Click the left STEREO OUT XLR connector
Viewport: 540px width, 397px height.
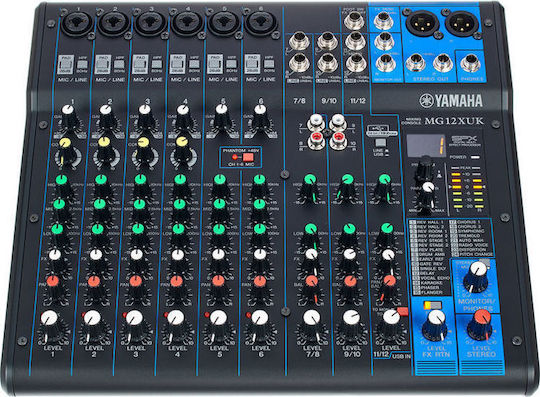[x=422, y=24]
